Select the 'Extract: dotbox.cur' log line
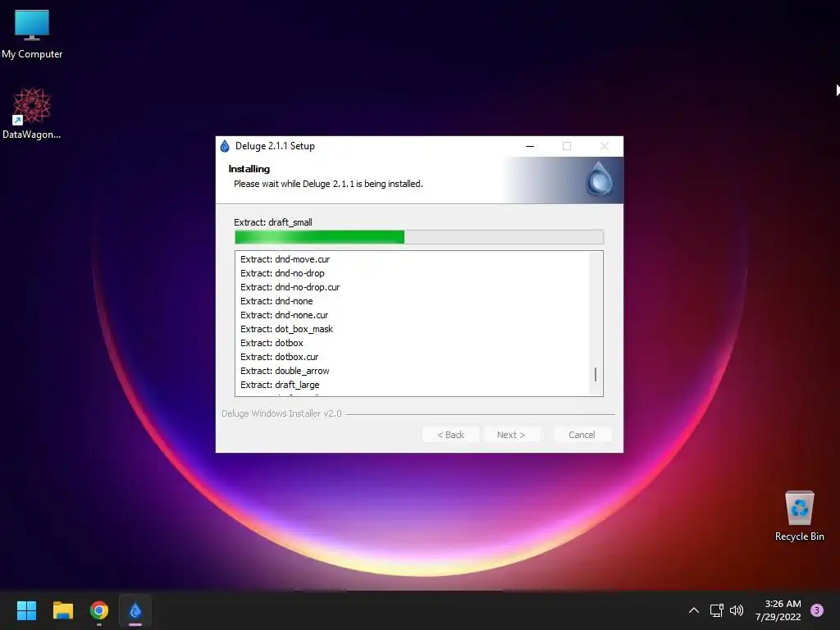 click(279, 357)
